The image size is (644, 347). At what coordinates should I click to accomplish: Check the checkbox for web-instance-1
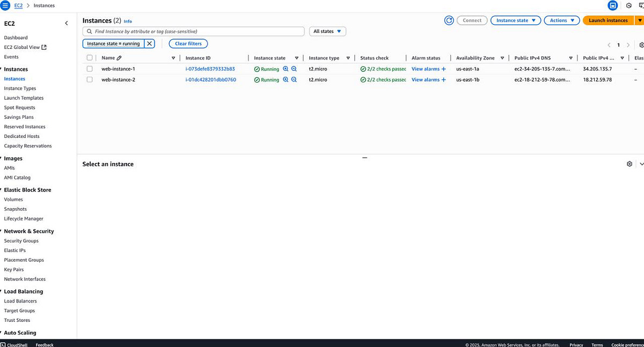tap(89, 69)
